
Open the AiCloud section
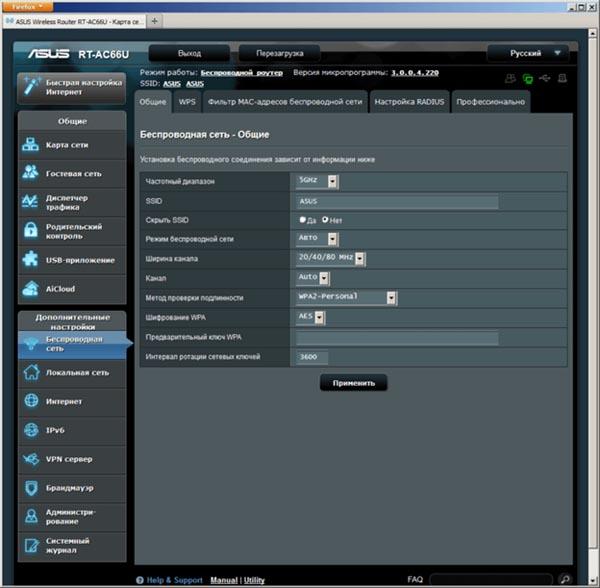click(x=72, y=289)
